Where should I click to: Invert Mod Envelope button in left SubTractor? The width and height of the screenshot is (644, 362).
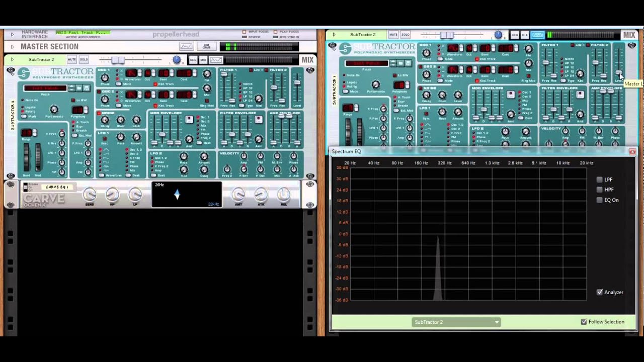click(x=189, y=120)
